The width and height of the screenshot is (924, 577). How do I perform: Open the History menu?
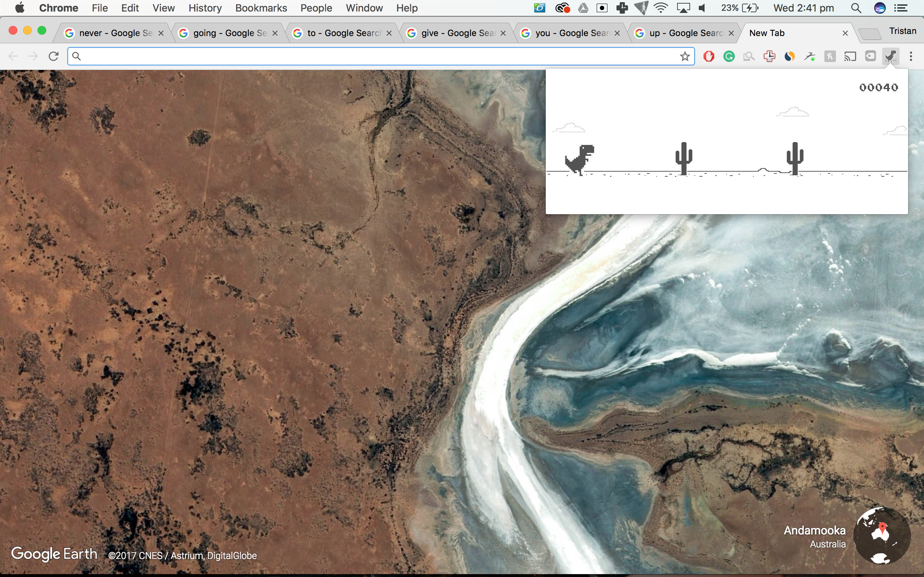point(205,8)
